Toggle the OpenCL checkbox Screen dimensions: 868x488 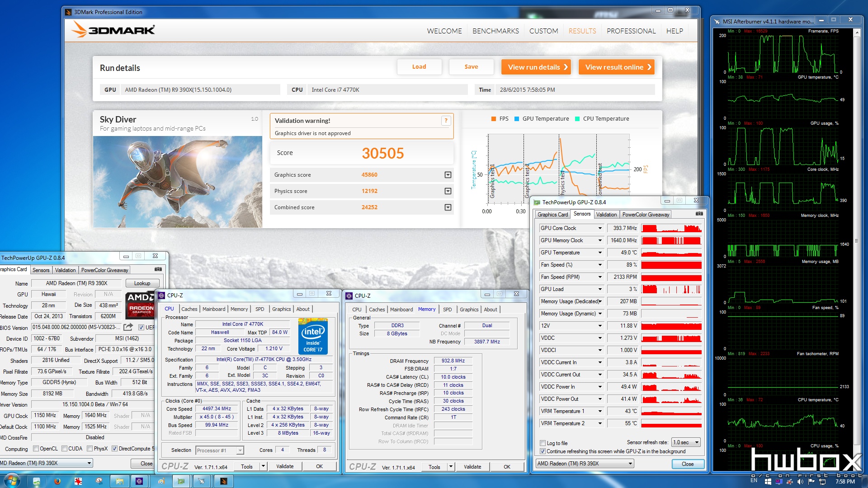(x=36, y=449)
